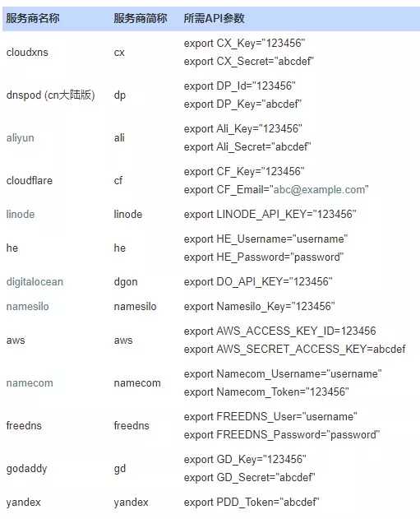Image resolution: width=420 pixels, height=519 pixels.
Task: Click the export LINODE_API_KEY parameter text
Action: pyautogui.click(x=270, y=214)
